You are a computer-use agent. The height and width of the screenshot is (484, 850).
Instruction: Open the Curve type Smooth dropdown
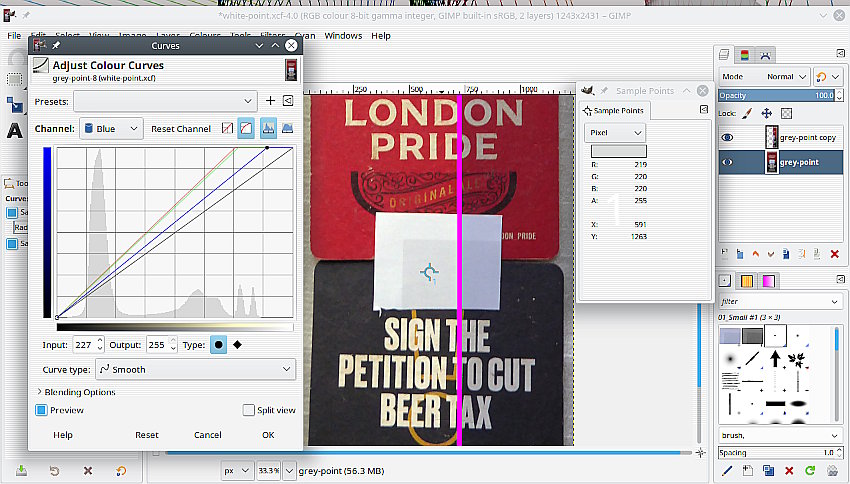click(x=195, y=369)
